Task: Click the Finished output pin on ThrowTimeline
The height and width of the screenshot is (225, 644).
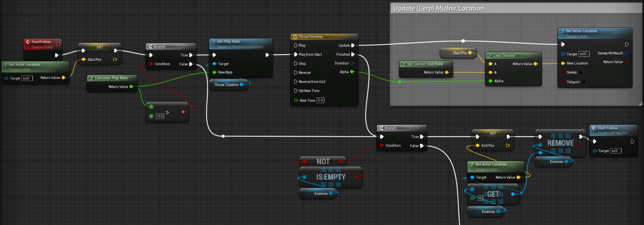Action: [353, 54]
